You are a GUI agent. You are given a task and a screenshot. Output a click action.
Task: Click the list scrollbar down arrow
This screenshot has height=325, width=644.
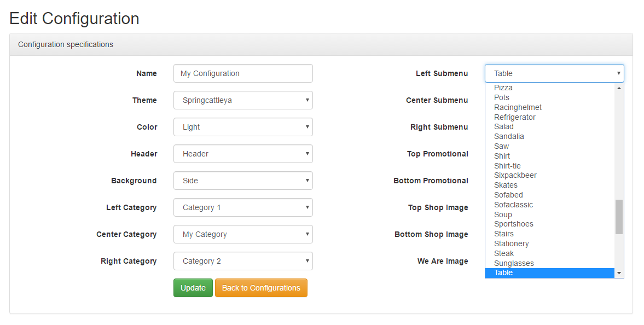point(619,274)
